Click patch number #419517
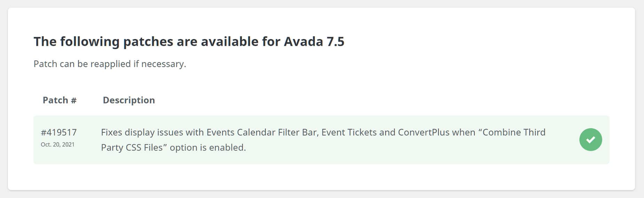This screenshot has height=198, width=644. coord(59,132)
